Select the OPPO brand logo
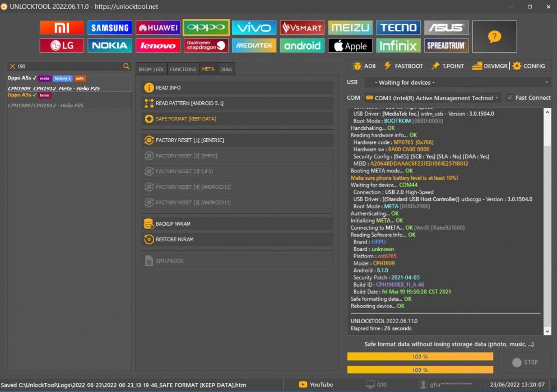 [x=206, y=27]
